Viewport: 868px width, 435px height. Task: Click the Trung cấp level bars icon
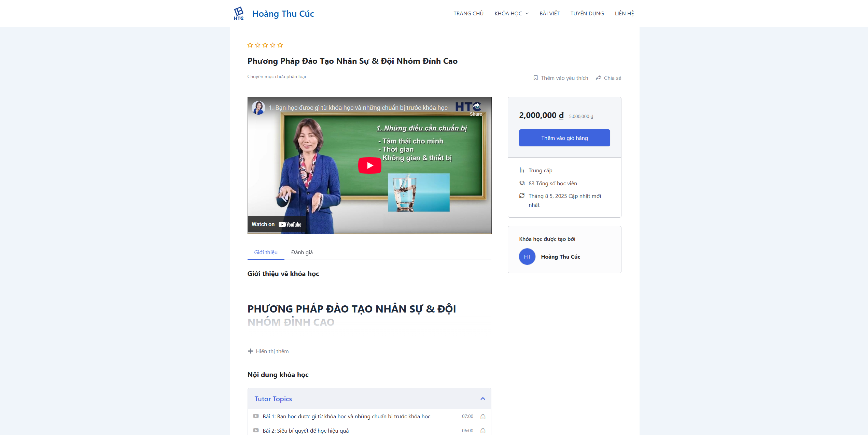tap(522, 170)
